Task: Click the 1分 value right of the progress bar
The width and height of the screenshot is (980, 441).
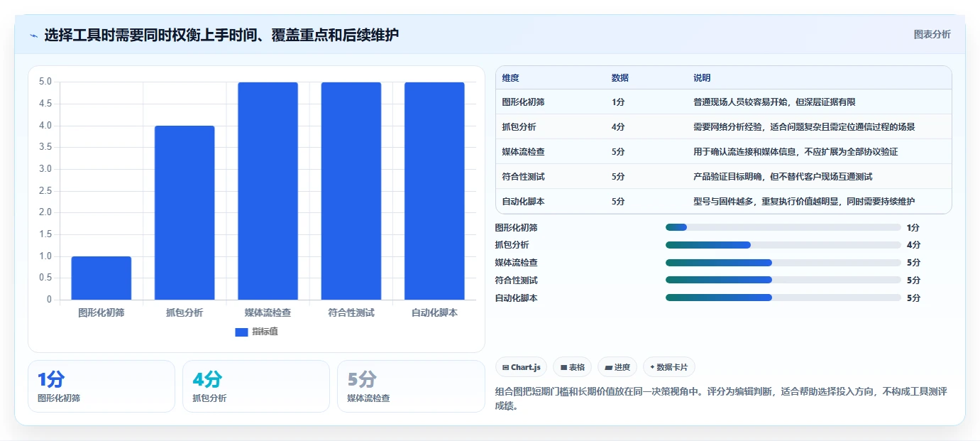Action: [x=913, y=227]
